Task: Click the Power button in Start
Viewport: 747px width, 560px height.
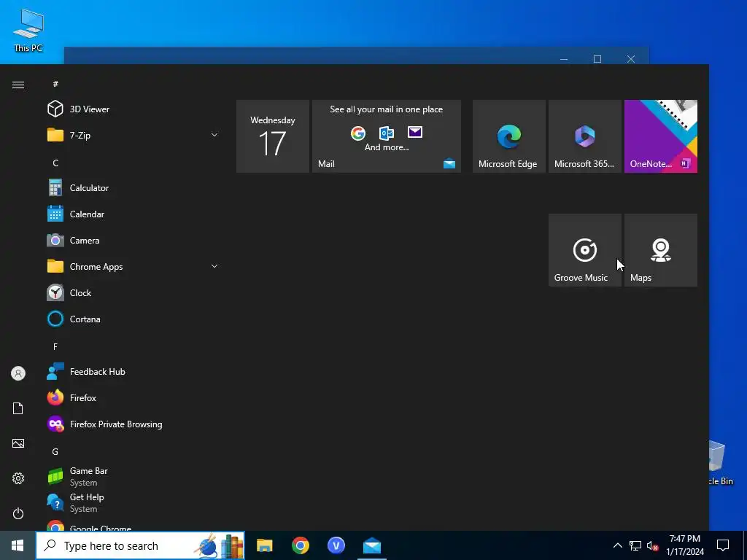Action: tap(18, 513)
